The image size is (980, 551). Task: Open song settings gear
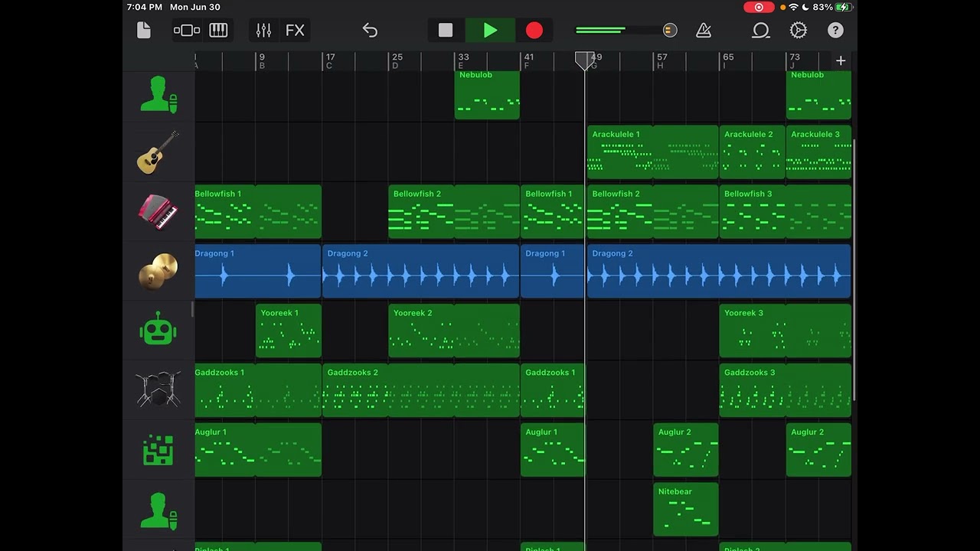[799, 31]
